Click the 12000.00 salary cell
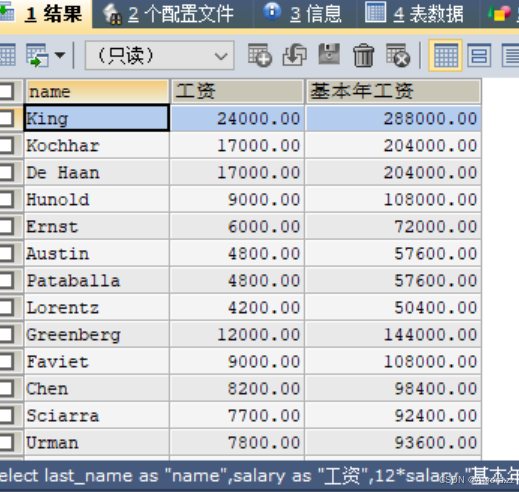The width and height of the screenshot is (519, 492). coord(237,334)
